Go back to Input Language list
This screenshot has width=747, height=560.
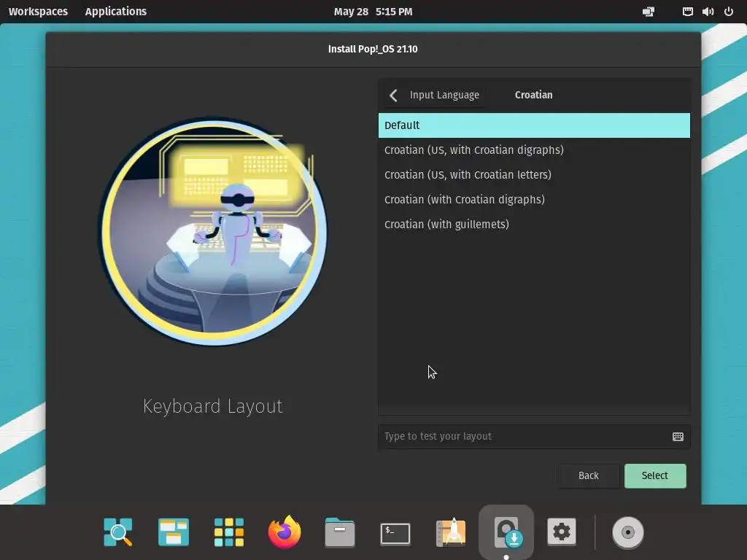(x=435, y=96)
